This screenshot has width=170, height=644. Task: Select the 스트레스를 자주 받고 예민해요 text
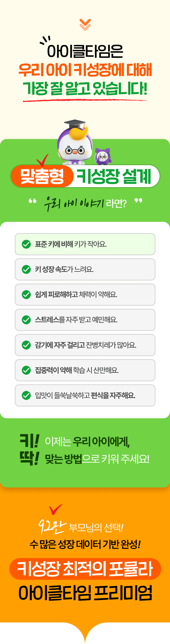coord(76,320)
